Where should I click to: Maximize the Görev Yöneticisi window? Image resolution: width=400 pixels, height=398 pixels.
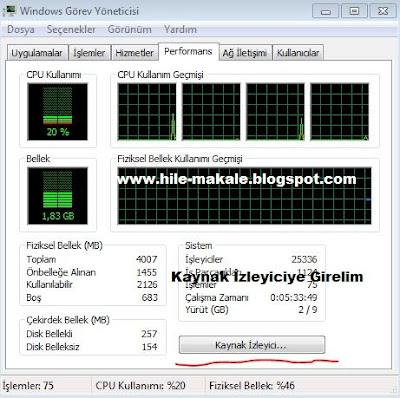354,11
